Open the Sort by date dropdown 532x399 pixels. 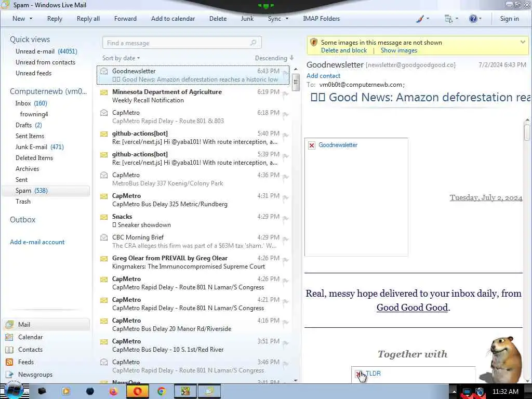[x=121, y=58]
